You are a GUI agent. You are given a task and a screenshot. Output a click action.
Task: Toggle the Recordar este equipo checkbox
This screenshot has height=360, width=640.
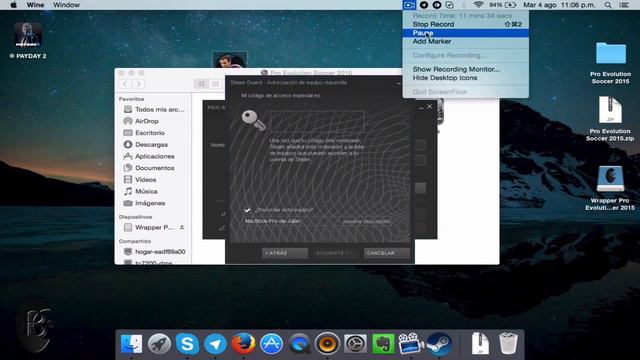tap(247, 210)
